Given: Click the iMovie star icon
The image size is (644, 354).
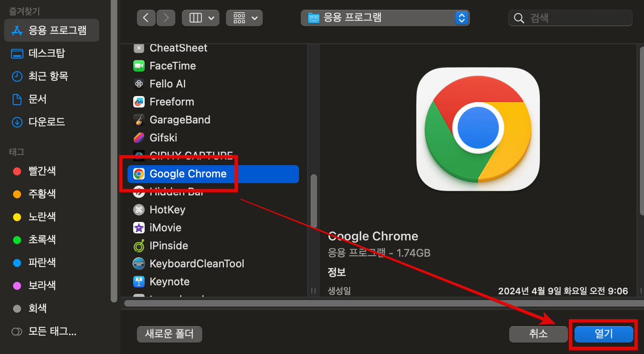Looking at the screenshot, I should click(x=139, y=228).
